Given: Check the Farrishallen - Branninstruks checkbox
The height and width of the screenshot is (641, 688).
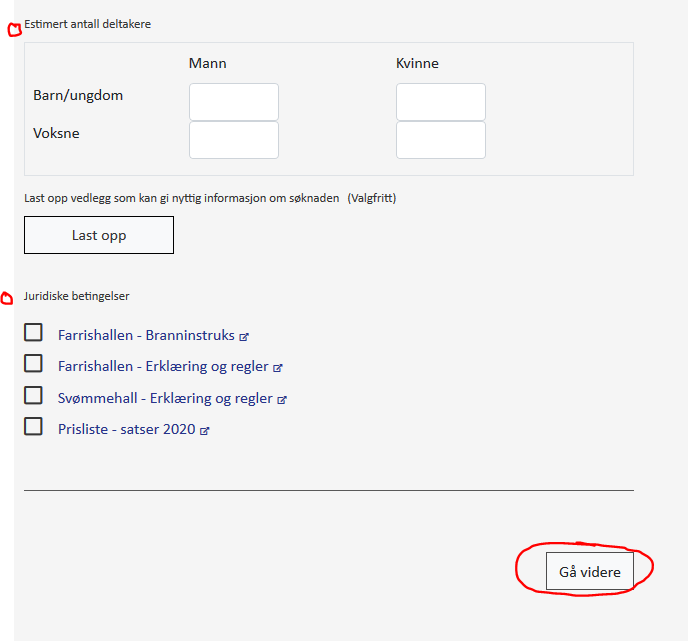Looking at the screenshot, I should click(33, 333).
